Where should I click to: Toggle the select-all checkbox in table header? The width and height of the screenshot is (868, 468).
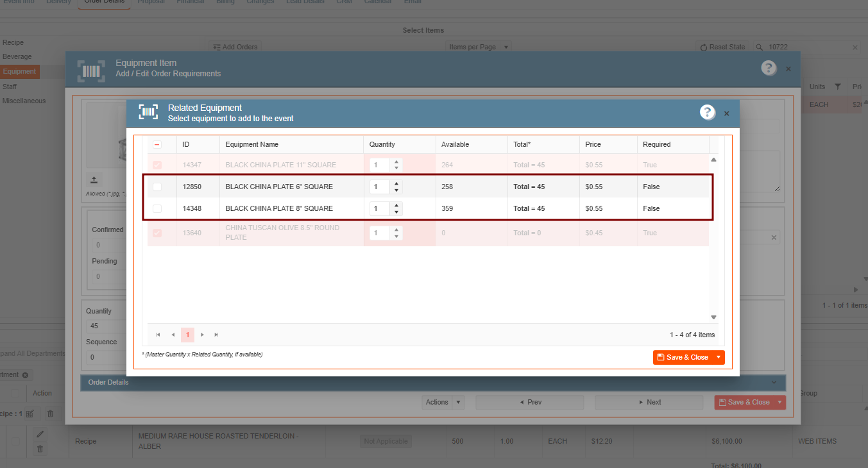[x=157, y=145]
